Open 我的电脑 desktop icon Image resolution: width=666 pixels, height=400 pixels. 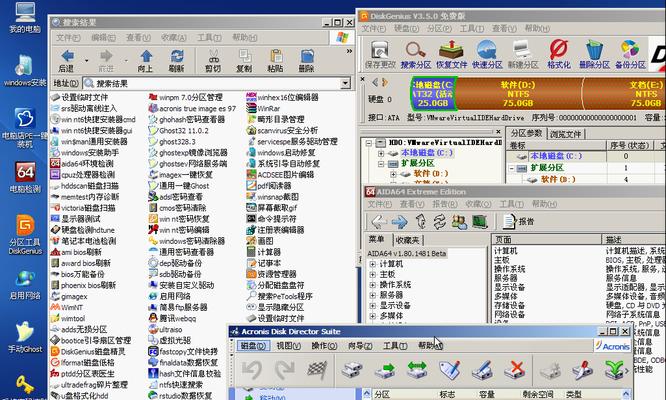point(25,17)
